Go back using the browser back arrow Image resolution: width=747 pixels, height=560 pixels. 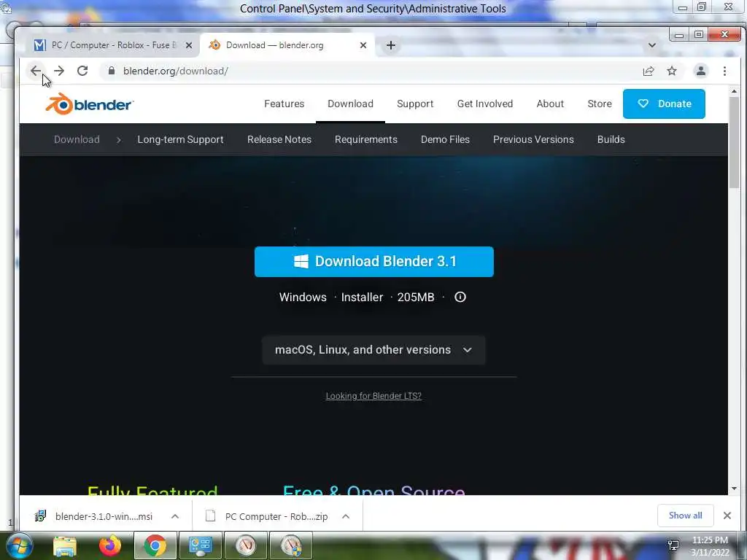point(36,71)
